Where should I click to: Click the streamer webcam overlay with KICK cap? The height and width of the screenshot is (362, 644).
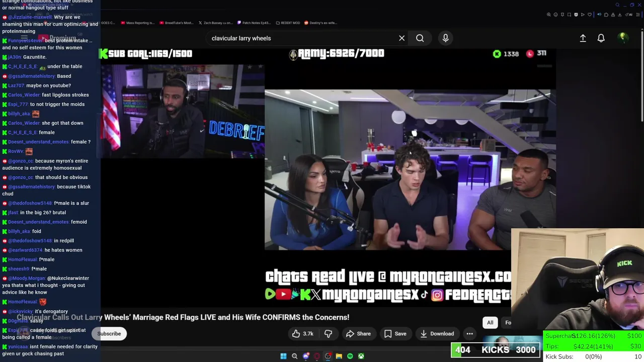coord(577,279)
